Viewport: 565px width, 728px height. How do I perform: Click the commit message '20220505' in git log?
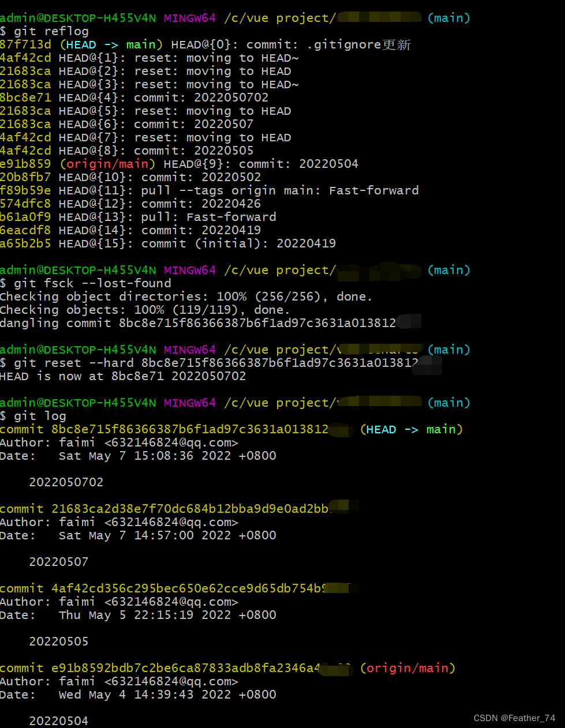(x=59, y=641)
